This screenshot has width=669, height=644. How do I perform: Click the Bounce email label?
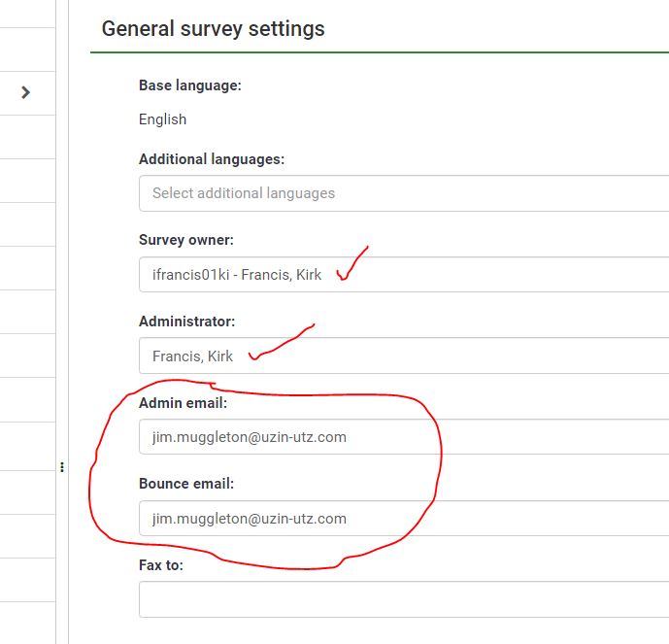pos(186,484)
